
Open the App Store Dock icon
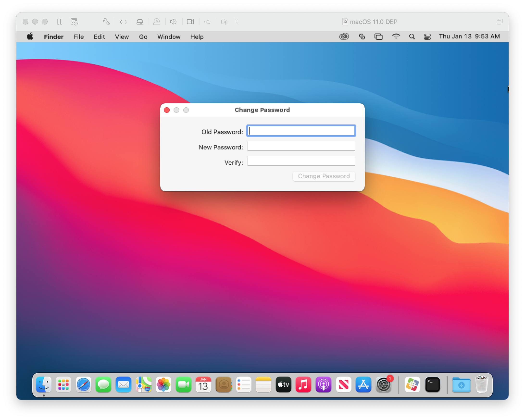pyautogui.click(x=363, y=384)
